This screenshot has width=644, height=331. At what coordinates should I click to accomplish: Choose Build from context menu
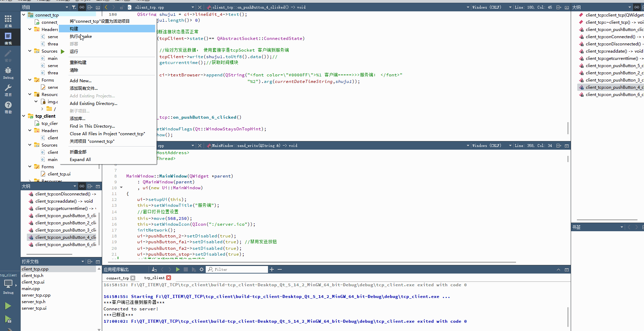coord(107,29)
